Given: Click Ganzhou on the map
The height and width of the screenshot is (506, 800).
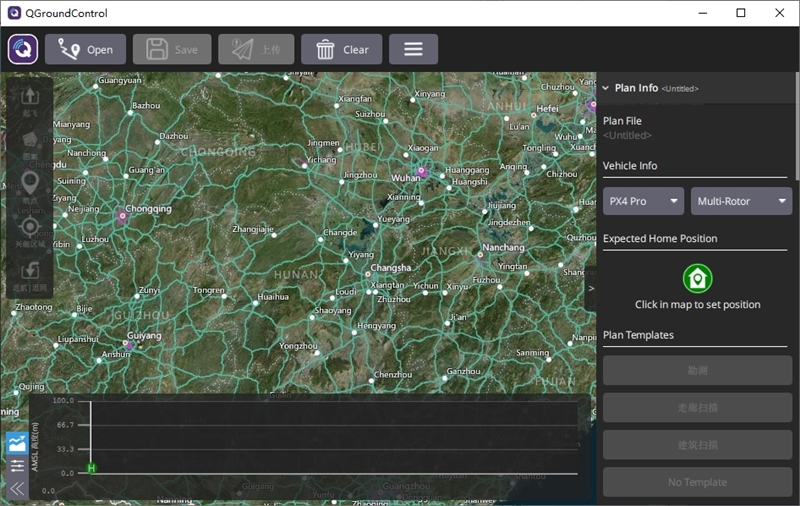Looking at the screenshot, I should pos(463,371).
